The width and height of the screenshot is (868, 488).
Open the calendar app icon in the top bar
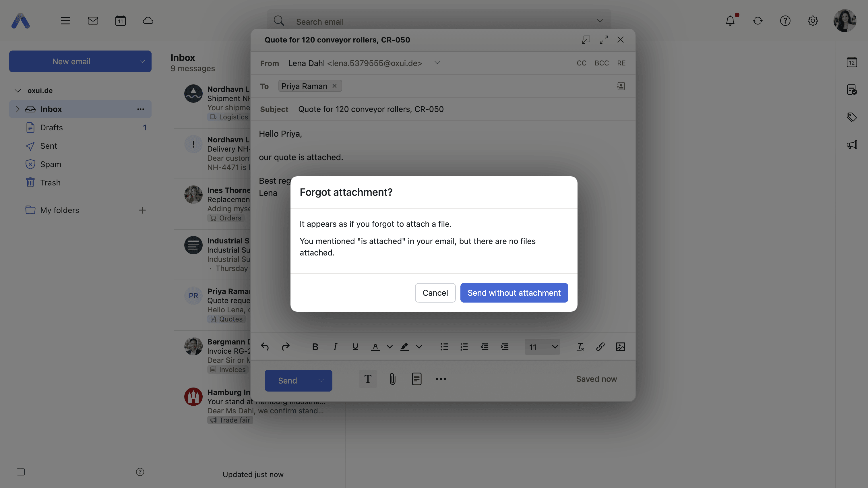tap(120, 21)
